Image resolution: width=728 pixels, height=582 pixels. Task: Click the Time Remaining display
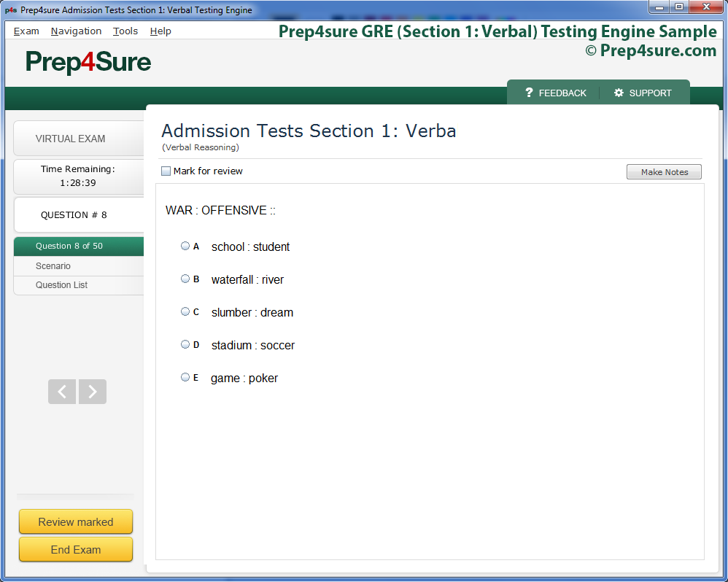click(79, 176)
